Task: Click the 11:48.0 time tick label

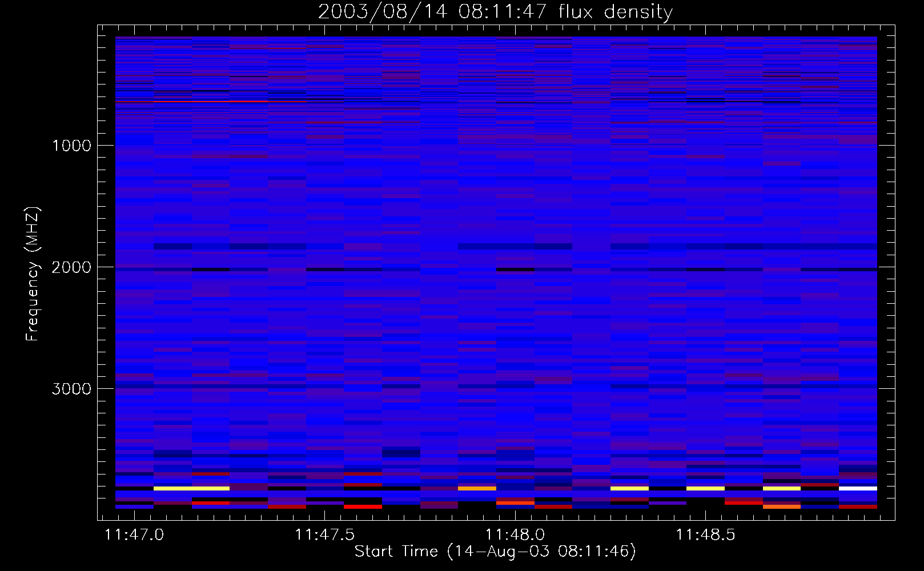Action: click(515, 534)
